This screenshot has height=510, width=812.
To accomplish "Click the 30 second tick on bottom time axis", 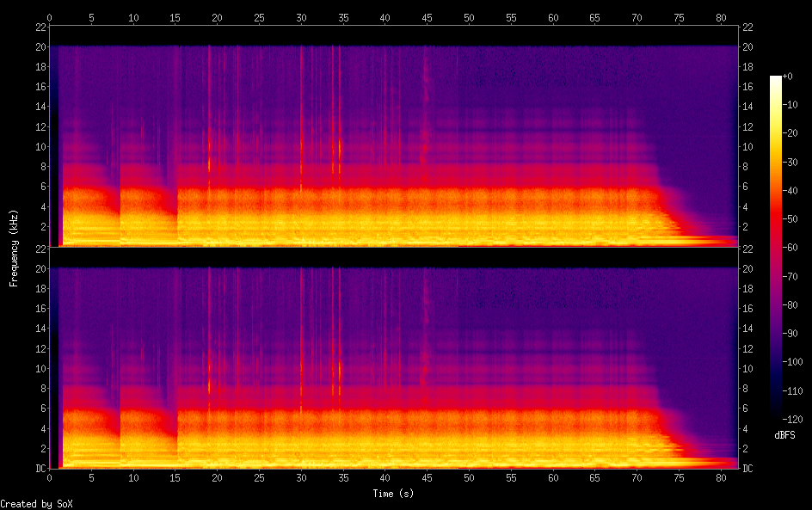I will click(x=301, y=479).
